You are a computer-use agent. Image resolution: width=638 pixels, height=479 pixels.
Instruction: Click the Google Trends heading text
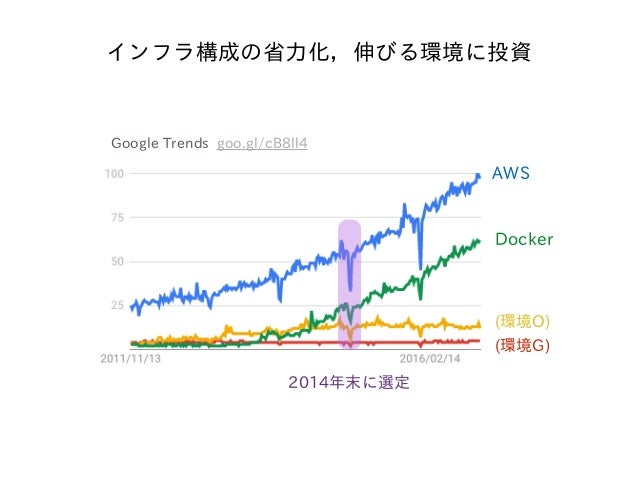[160, 144]
